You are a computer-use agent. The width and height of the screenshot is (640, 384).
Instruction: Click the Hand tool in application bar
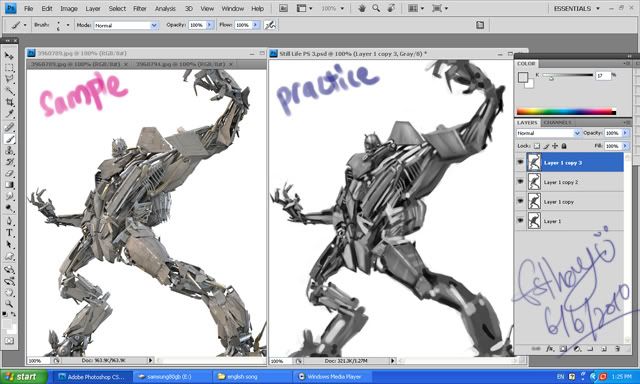click(x=362, y=8)
